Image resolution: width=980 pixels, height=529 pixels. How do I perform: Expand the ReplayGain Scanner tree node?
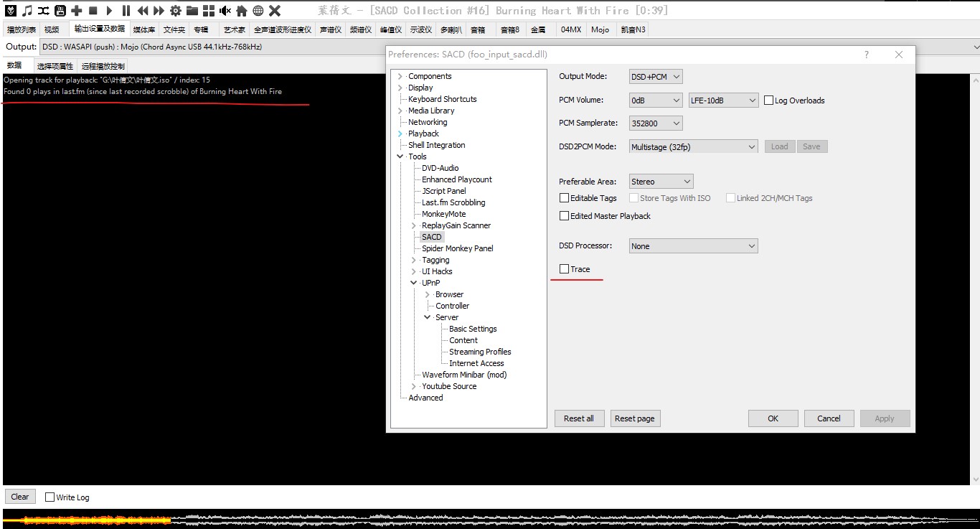tap(414, 225)
